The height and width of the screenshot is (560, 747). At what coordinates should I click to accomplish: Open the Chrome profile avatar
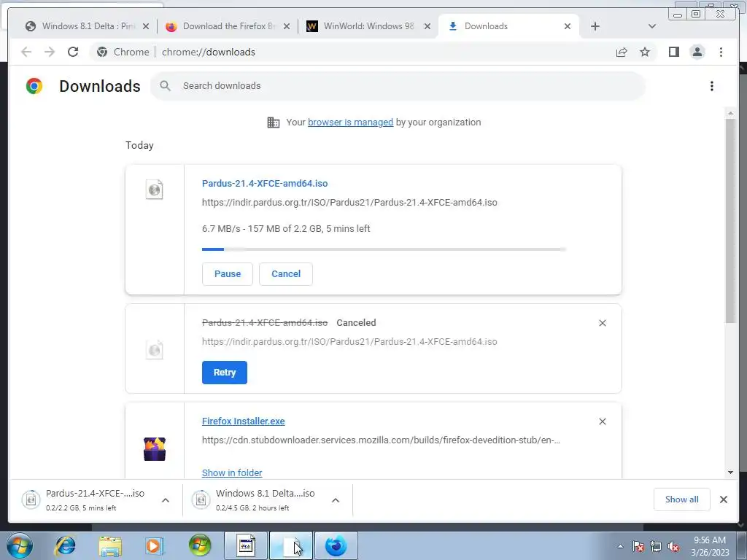pyautogui.click(x=697, y=52)
